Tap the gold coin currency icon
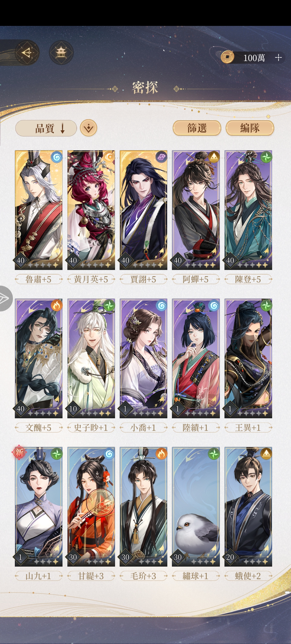291x644 pixels. [227, 57]
